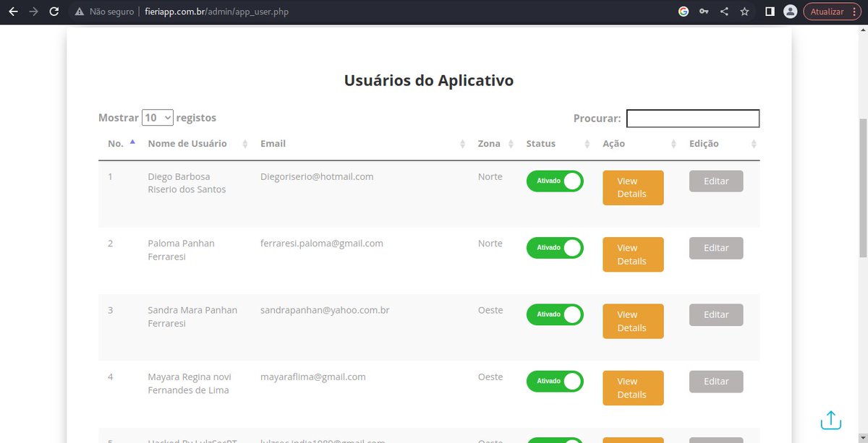Reload the page with the refresh icon
This screenshot has height=443, width=868.
pyautogui.click(x=54, y=12)
